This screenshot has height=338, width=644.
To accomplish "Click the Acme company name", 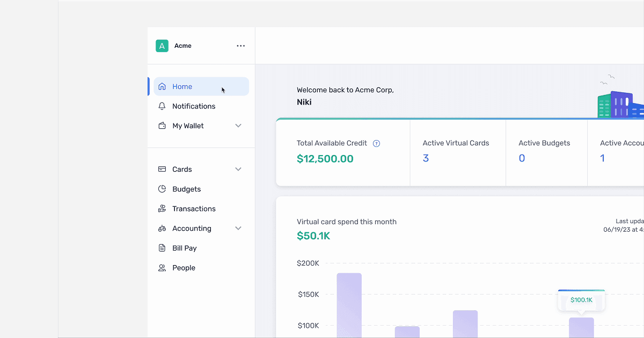I will pyautogui.click(x=183, y=46).
